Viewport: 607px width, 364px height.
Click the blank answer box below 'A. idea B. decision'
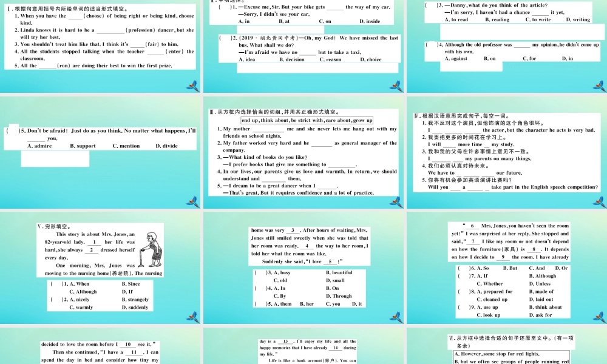(317, 68)
